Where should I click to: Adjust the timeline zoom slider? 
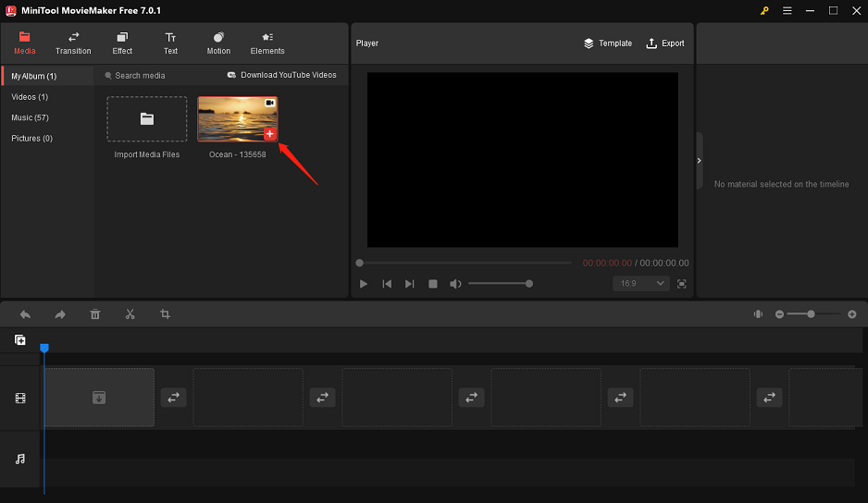(813, 314)
